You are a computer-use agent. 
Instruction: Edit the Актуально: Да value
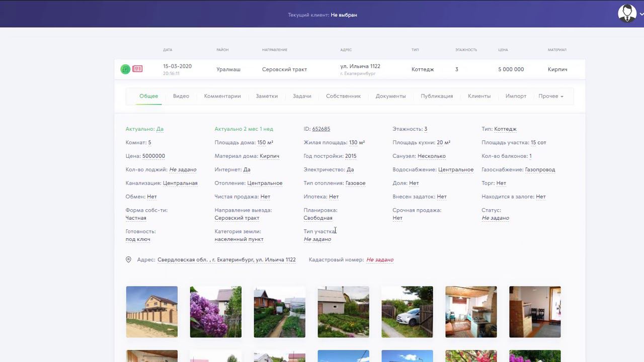(160, 129)
